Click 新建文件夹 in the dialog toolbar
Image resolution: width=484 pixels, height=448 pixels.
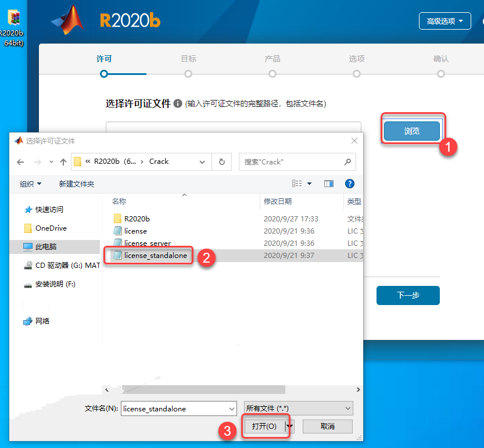click(77, 184)
